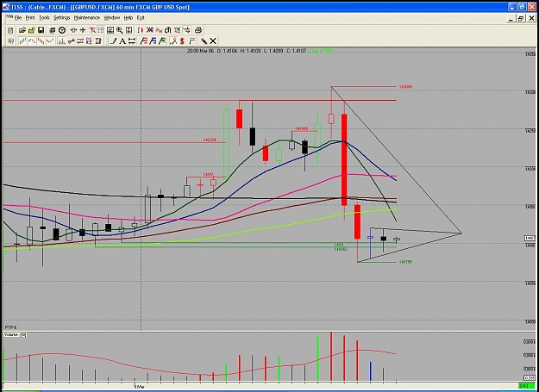The image size is (539, 392).
Task: Click the PTP4 label on chart
Action: click(10, 327)
